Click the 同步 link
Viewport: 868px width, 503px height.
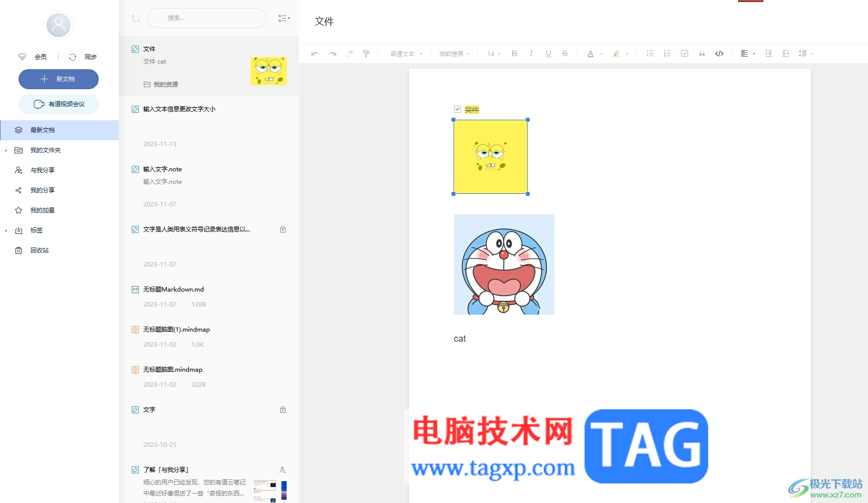point(91,57)
